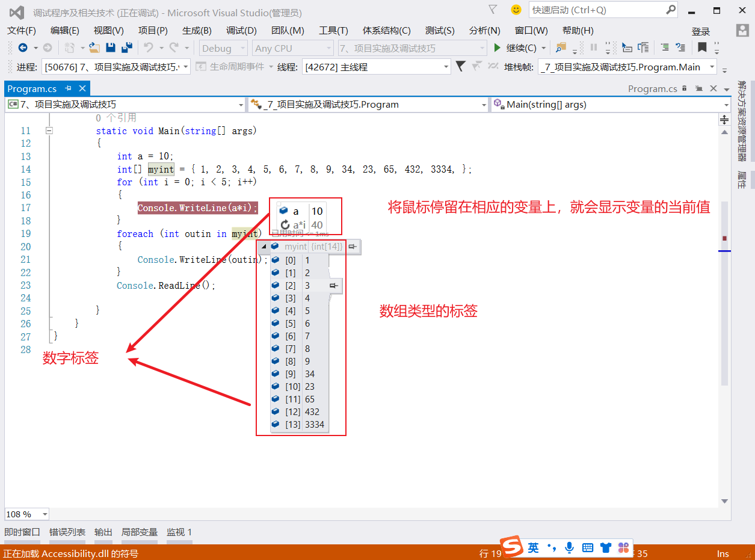Open the 解决方案资源管理器 side tab
The width and height of the screenshot is (755, 560).
coord(742,121)
